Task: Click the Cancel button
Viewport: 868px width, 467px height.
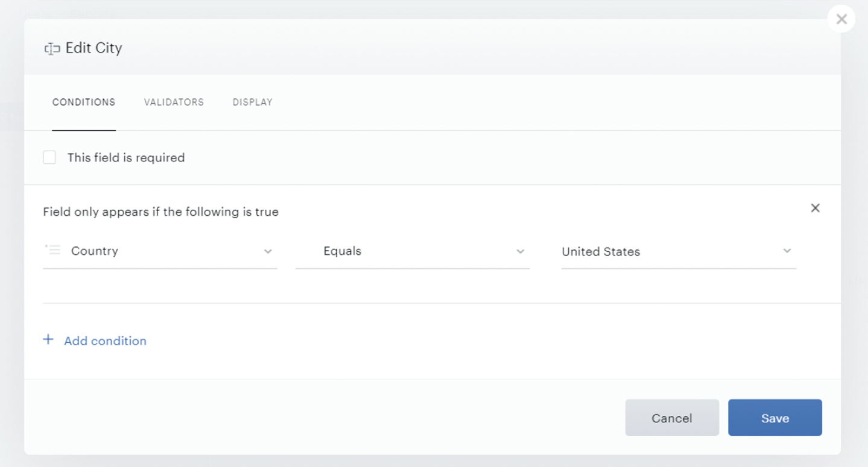Action: point(672,418)
